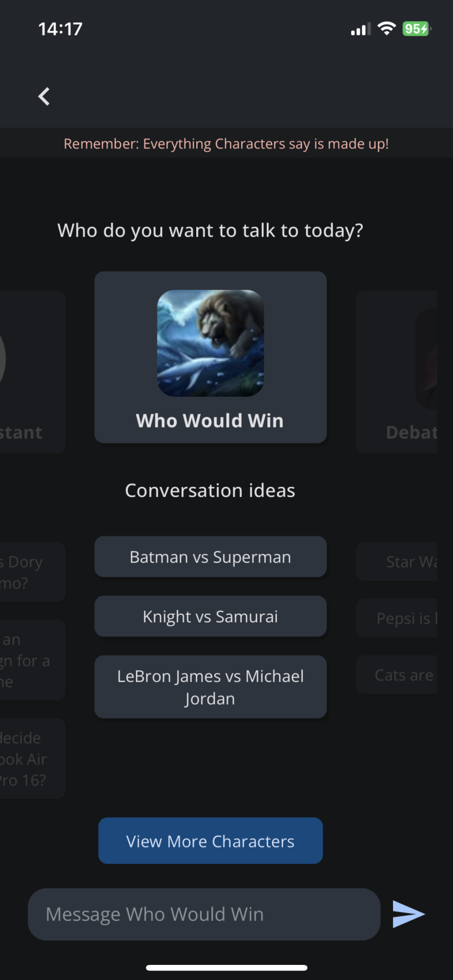Tap the cellular signal bars icon

pyautogui.click(x=361, y=29)
